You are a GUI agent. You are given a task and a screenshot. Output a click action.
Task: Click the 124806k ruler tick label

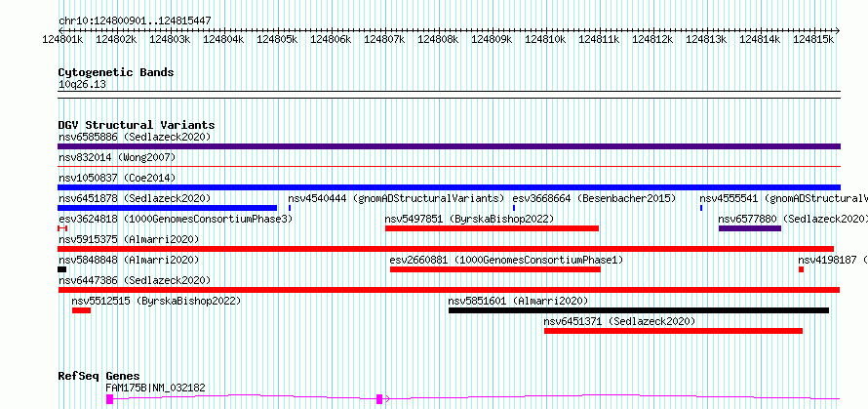pyautogui.click(x=331, y=39)
